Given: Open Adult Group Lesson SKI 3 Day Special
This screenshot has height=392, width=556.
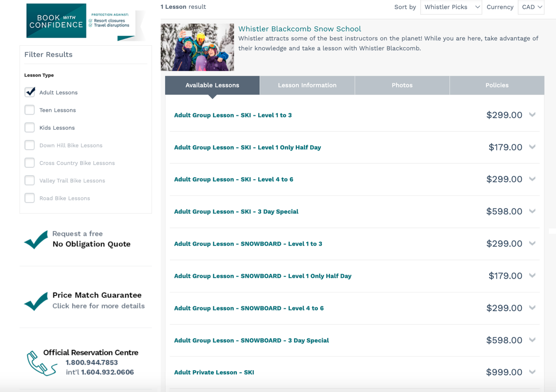Looking at the screenshot, I should [x=236, y=212].
